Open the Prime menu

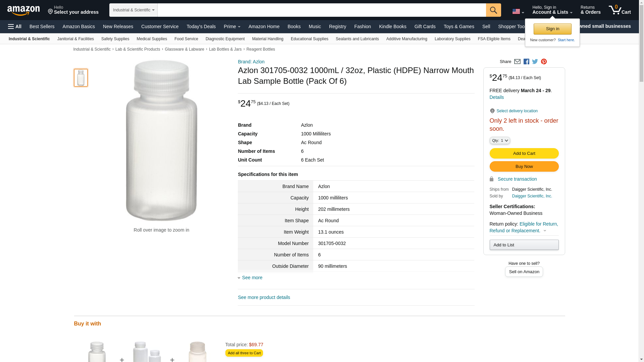coord(232,26)
